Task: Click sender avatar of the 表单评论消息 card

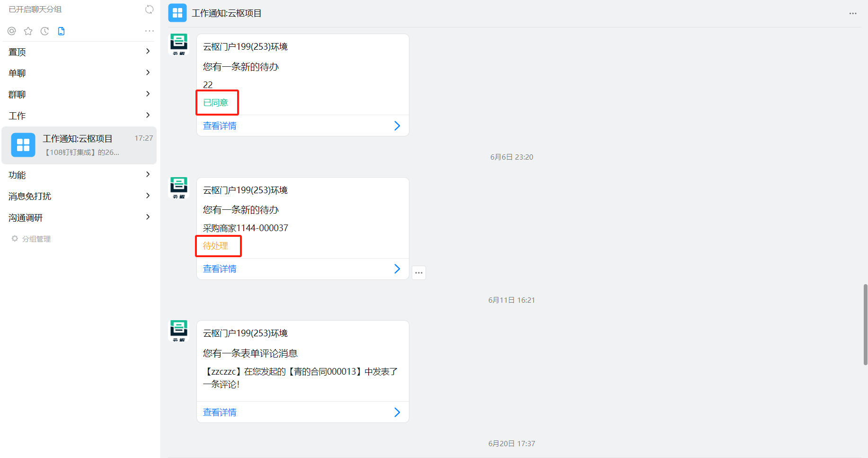Action: pos(179,331)
